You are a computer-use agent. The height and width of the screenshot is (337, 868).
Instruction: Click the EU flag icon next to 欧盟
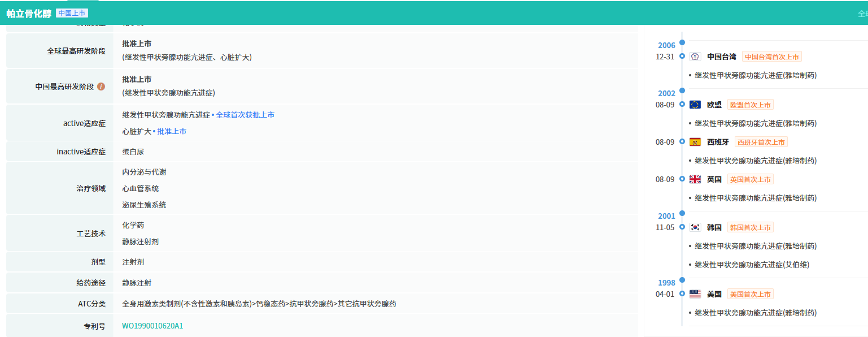695,105
